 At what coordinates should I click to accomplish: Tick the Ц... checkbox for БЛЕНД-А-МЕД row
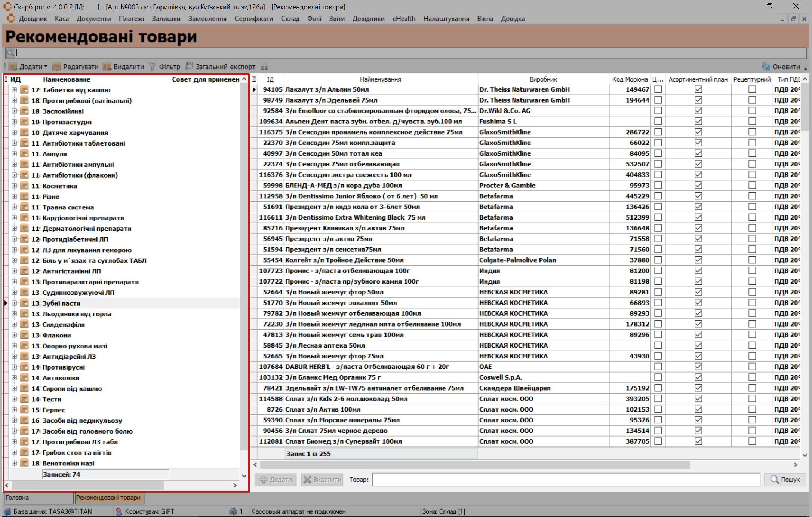point(658,186)
